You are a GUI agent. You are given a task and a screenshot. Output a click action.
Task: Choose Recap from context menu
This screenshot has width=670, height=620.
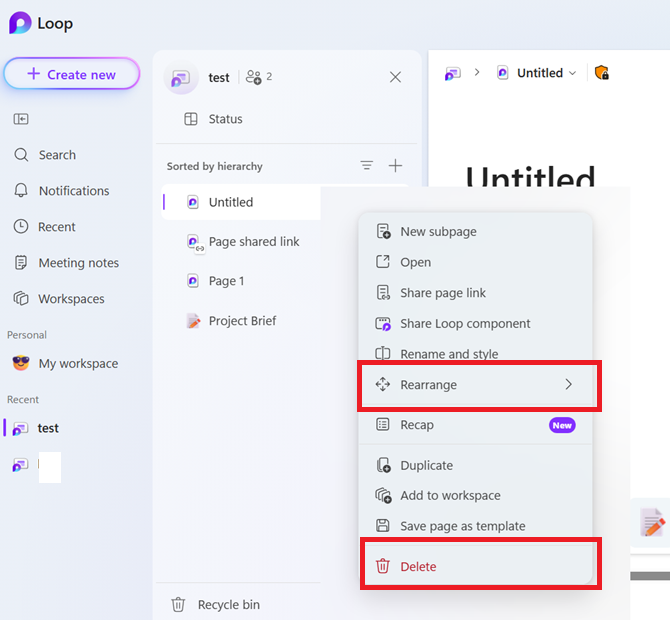coord(475,425)
